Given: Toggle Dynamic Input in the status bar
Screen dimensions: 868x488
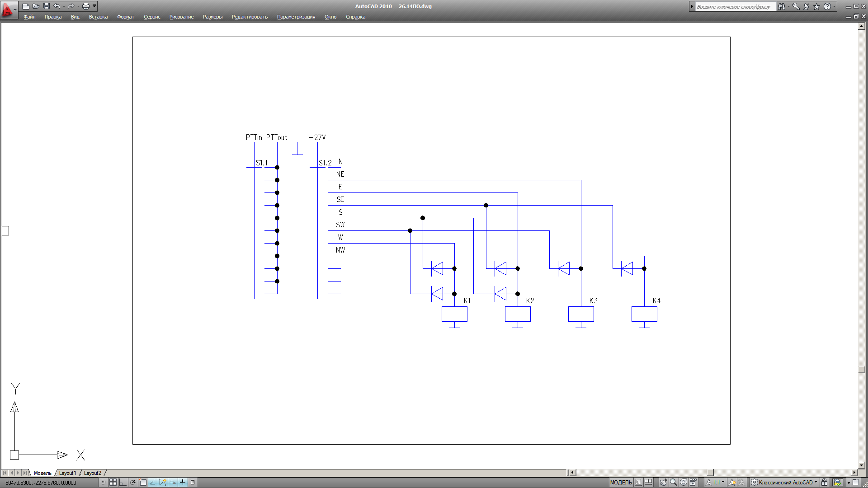Looking at the screenshot, I should point(173,483).
